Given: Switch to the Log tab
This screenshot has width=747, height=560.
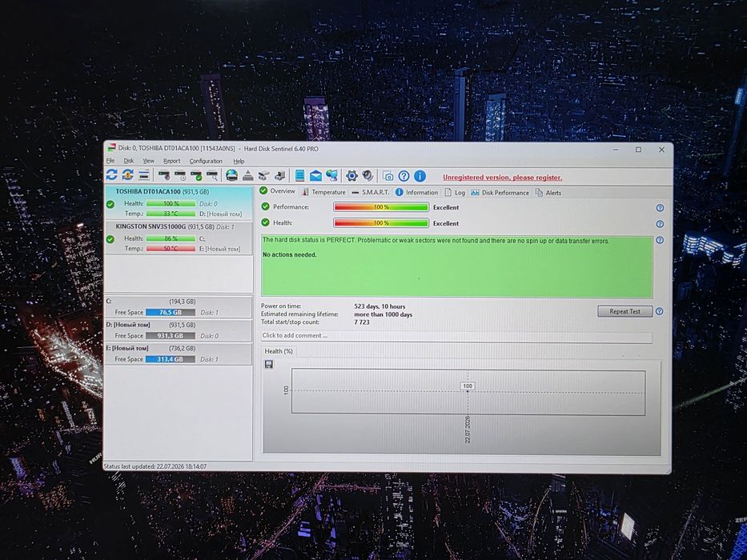Looking at the screenshot, I should [455, 192].
